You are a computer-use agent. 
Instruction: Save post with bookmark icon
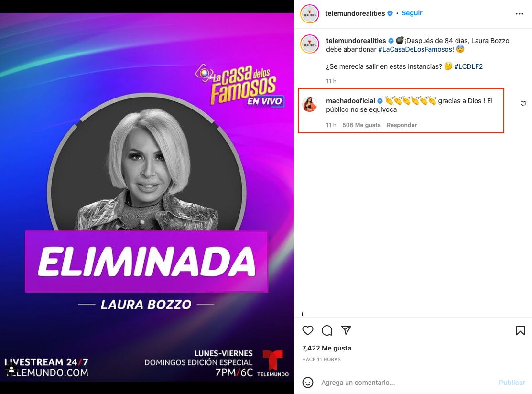520,330
